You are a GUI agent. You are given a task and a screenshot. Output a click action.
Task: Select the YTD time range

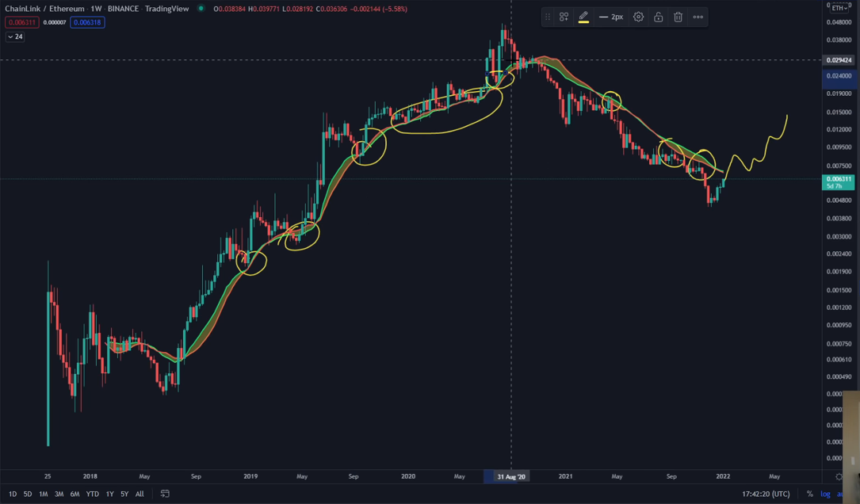[92, 494]
